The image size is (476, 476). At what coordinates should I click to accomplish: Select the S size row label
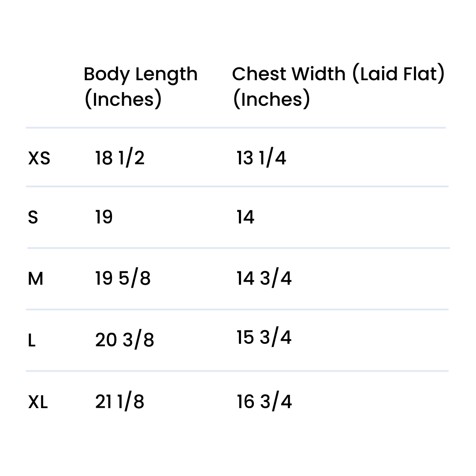tap(33, 217)
